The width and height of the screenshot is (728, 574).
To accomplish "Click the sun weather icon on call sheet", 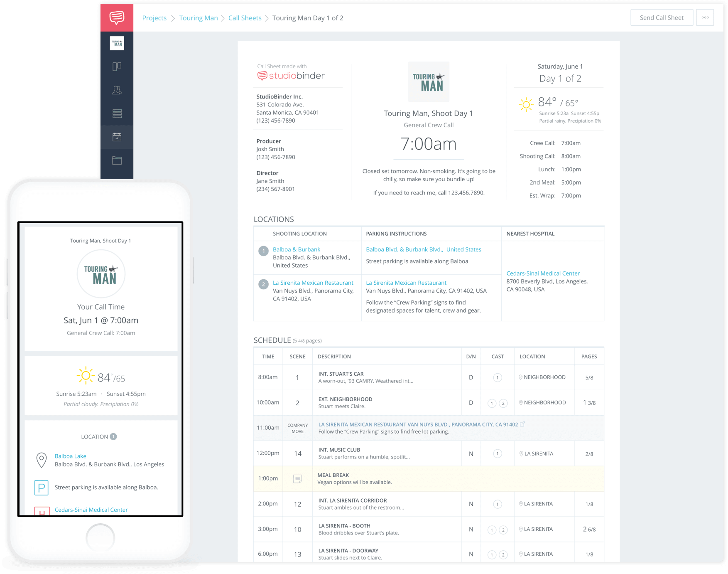I will (x=526, y=104).
